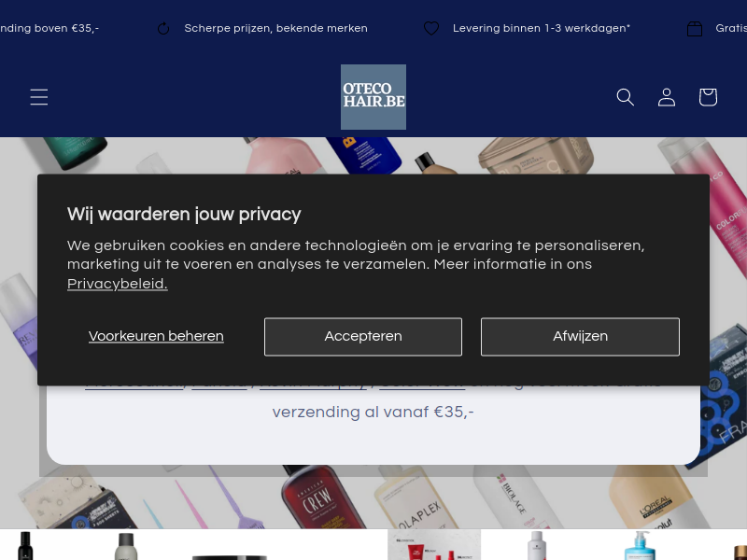Select the grey spray can product thumbnail
Image resolution: width=747 pixels, height=560 pixels.
[x=126, y=546]
